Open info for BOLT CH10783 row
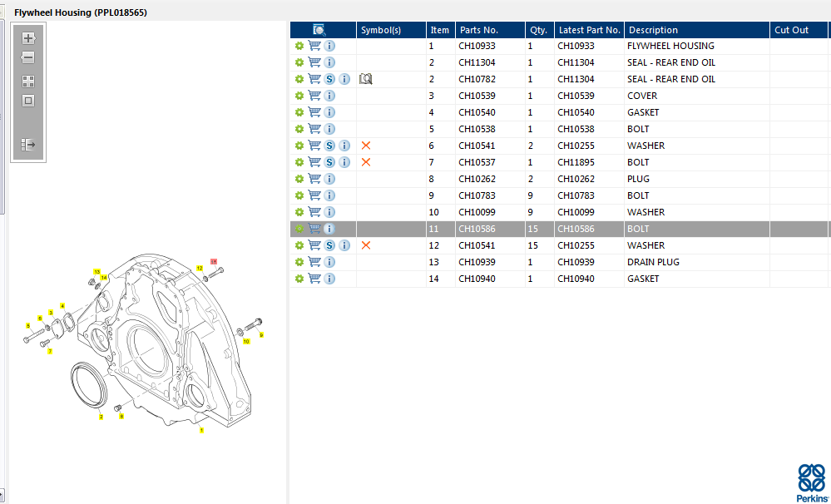Image resolution: width=831 pixels, height=504 pixels. (x=329, y=195)
